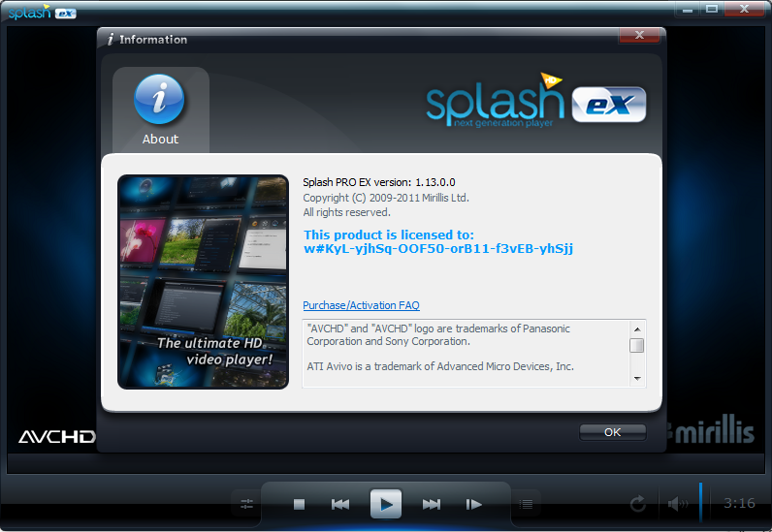Open the Purchase/Activation FAQ link

361,305
